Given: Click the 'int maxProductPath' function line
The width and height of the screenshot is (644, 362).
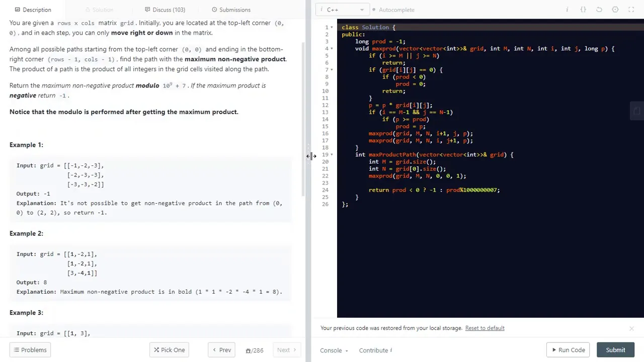Looking at the screenshot, I should (434, 155).
